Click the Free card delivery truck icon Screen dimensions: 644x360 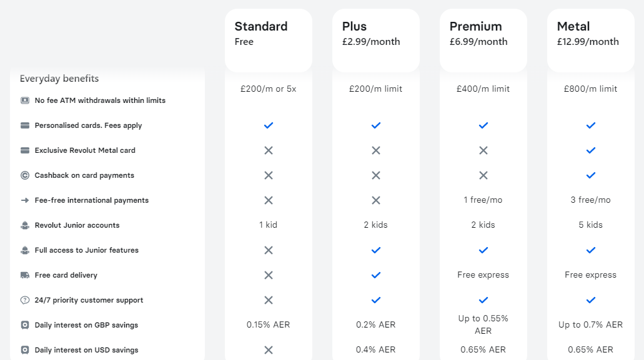[25, 275]
